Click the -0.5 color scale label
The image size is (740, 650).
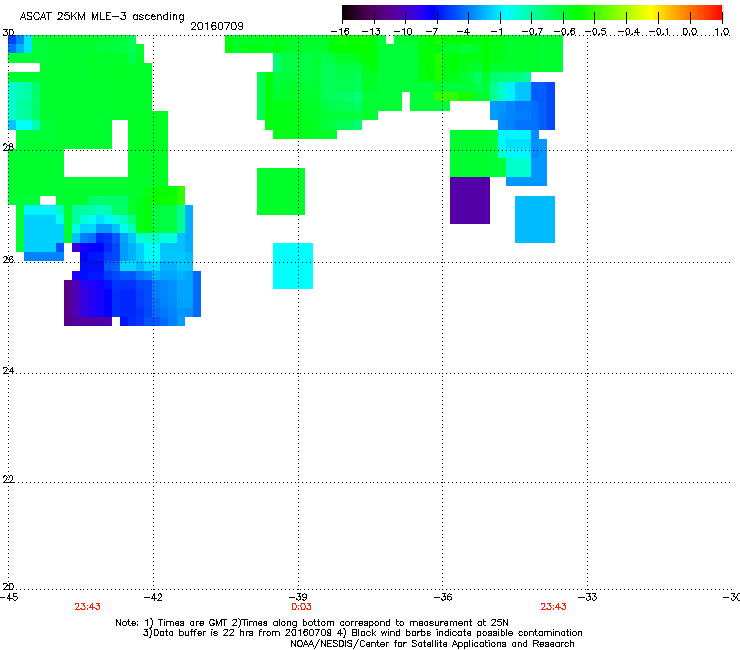click(x=596, y=32)
